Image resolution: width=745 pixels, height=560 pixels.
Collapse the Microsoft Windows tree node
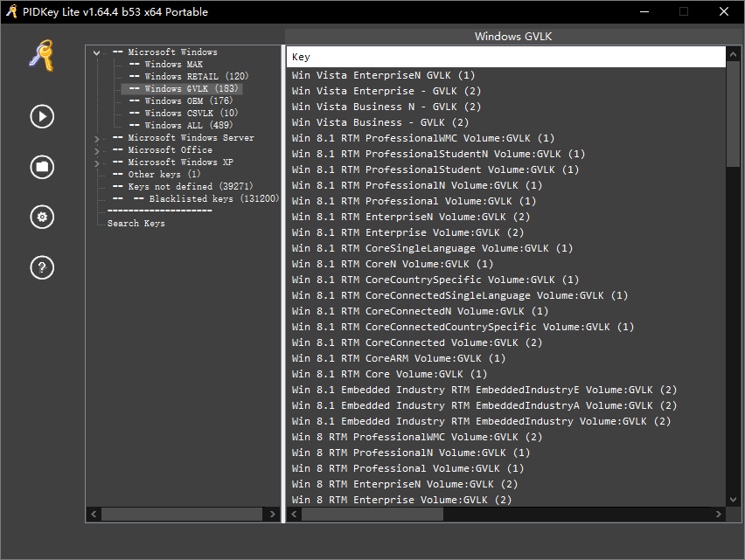coord(97,52)
